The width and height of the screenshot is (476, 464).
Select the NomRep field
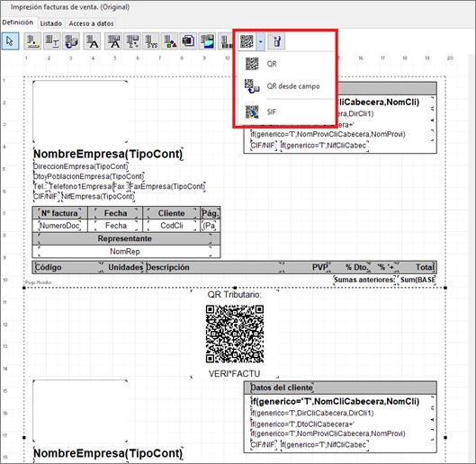coord(124,252)
